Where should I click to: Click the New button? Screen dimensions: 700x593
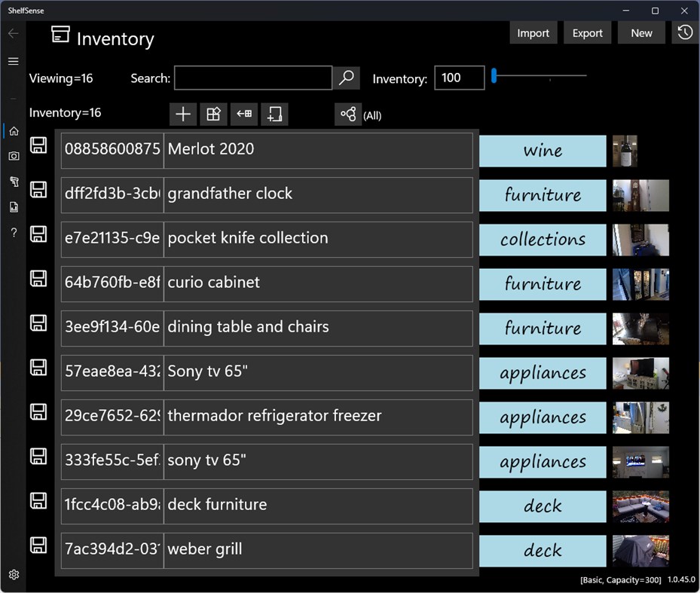point(641,32)
